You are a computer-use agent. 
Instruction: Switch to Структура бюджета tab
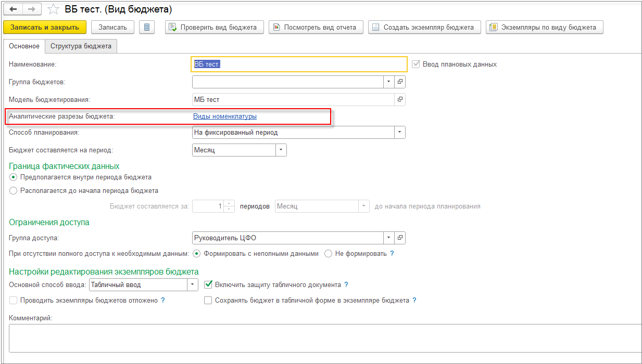tap(81, 46)
